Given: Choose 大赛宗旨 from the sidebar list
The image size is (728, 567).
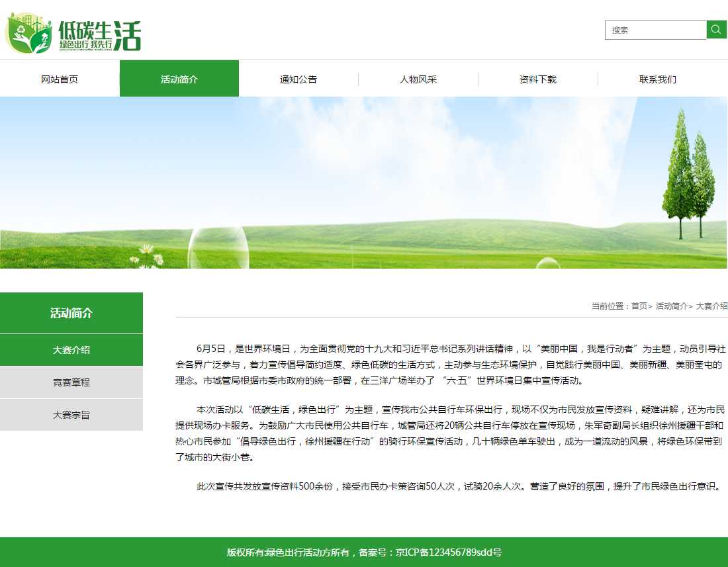Looking at the screenshot, I should pyautogui.click(x=71, y=415).
